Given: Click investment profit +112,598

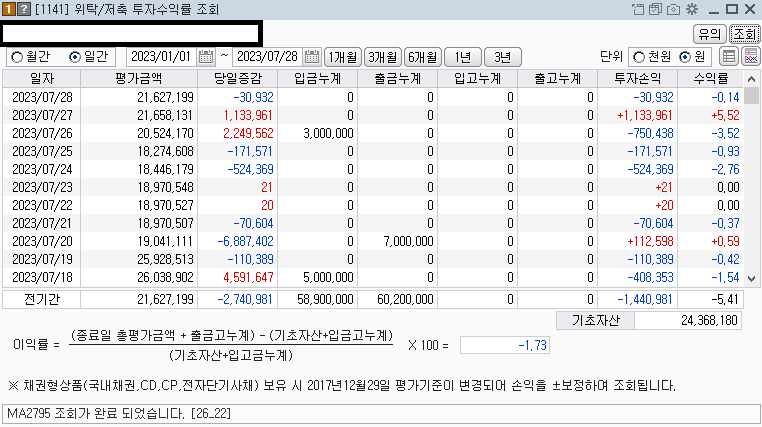Looking at the screenshot, I should click(638, 241).
